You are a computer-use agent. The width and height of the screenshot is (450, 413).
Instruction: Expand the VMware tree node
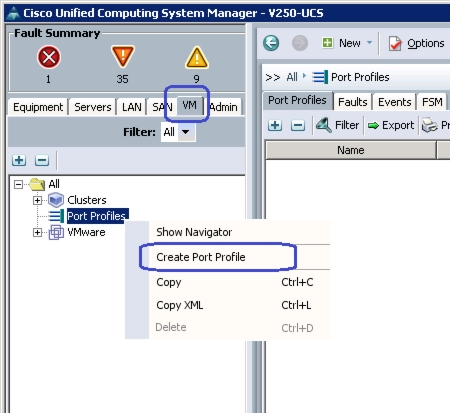pos(37,232)
